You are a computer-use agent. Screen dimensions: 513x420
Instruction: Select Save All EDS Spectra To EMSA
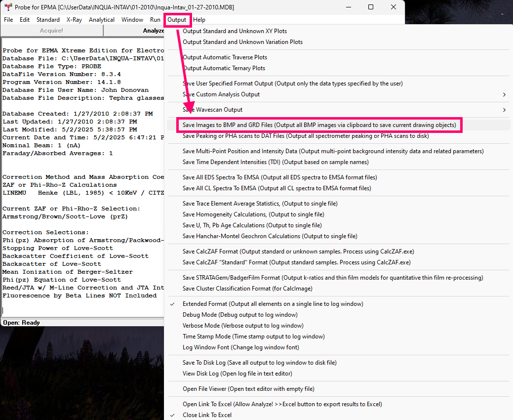pos(279,177)
